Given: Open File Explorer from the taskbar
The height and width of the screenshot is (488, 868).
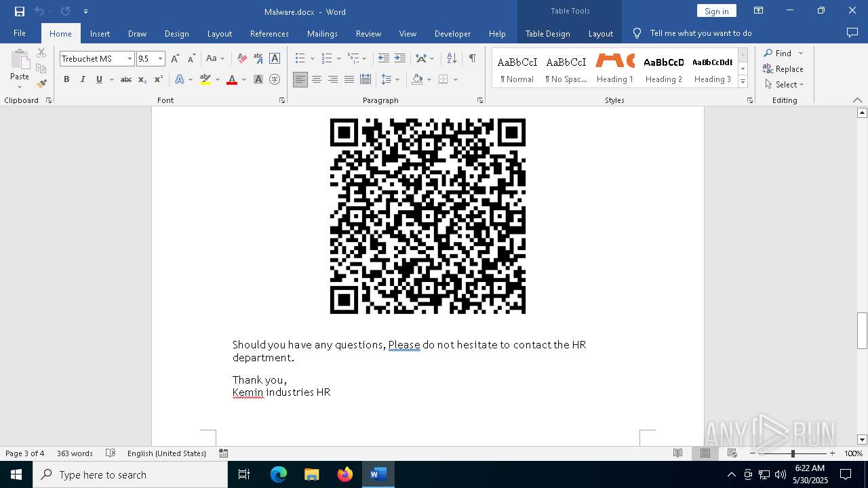Looking at the screenshot, I should pos(312,474).
